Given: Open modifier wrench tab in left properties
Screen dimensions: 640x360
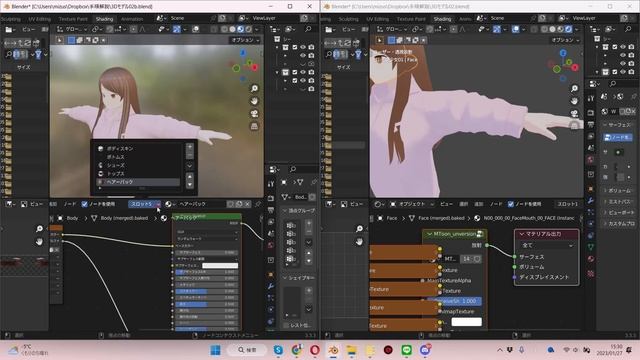Looking at the screenshot, I should (271, 286).
